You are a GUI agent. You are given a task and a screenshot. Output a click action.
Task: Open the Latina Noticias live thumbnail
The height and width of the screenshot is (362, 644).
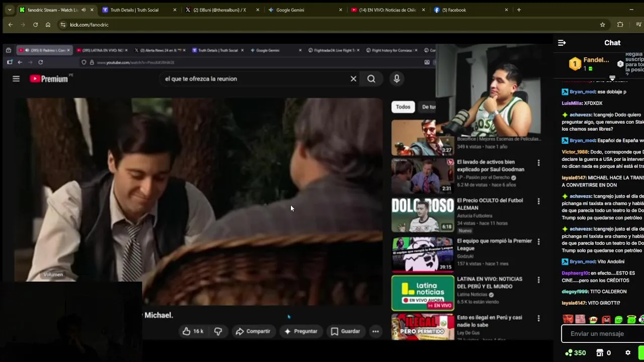(423, 293)
